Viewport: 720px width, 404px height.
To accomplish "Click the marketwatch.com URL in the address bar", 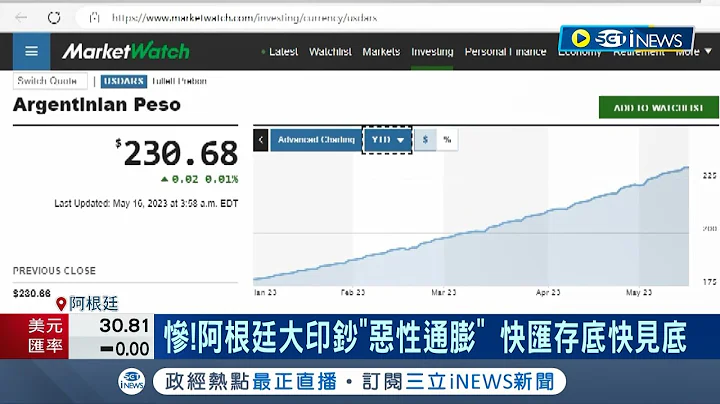I will coord(244,18).
